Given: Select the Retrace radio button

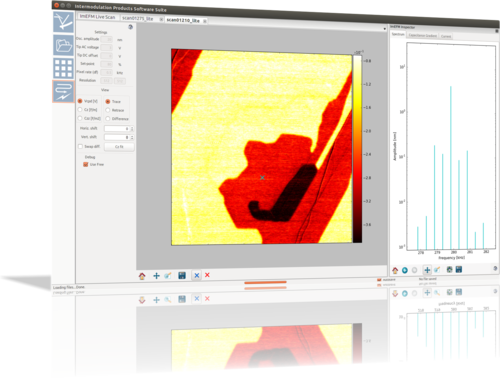Looking at the screenshot, I should 108,110.
